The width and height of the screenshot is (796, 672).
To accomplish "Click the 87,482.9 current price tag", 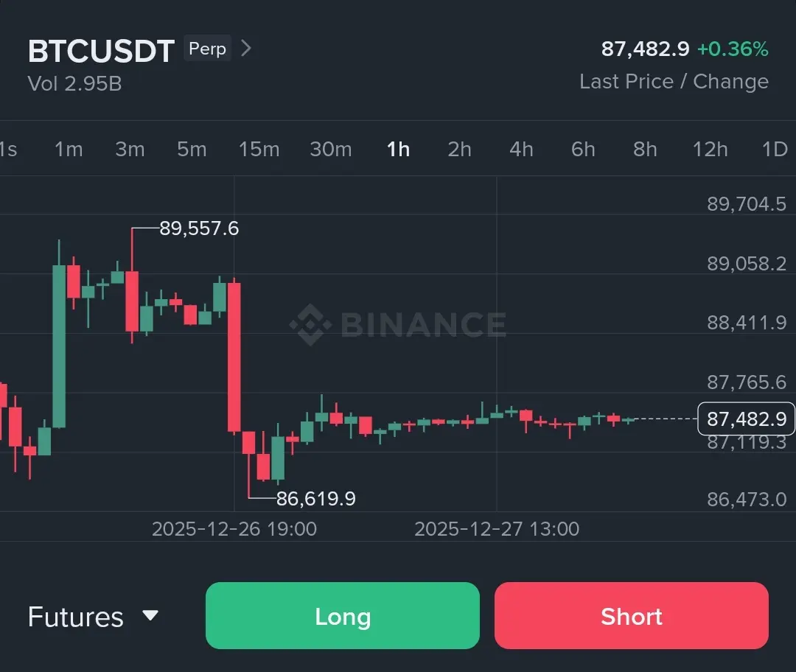I will coord(746,419).
